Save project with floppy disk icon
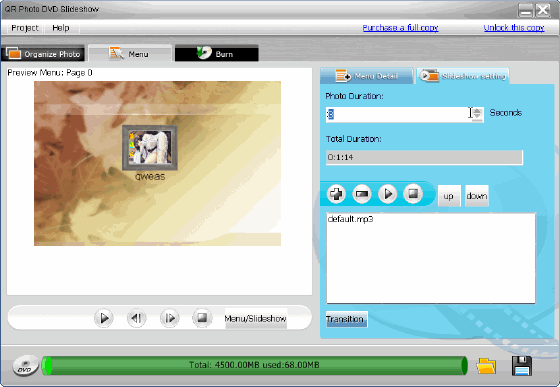Viewport: 560px width, 387px height. click(x=522, y=366)
